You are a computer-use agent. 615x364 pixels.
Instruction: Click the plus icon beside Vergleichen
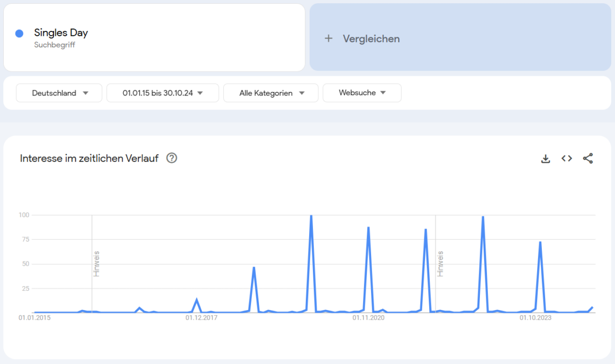pyautogui.click(x=329, y=38)
